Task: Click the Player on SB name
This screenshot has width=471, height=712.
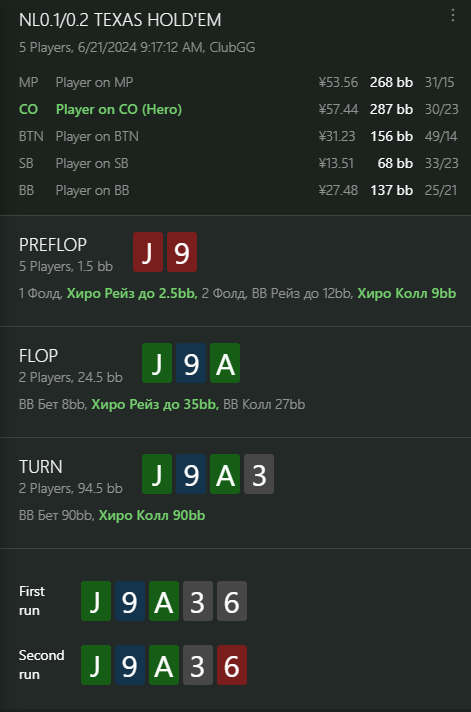Action: tap(92, 163)
